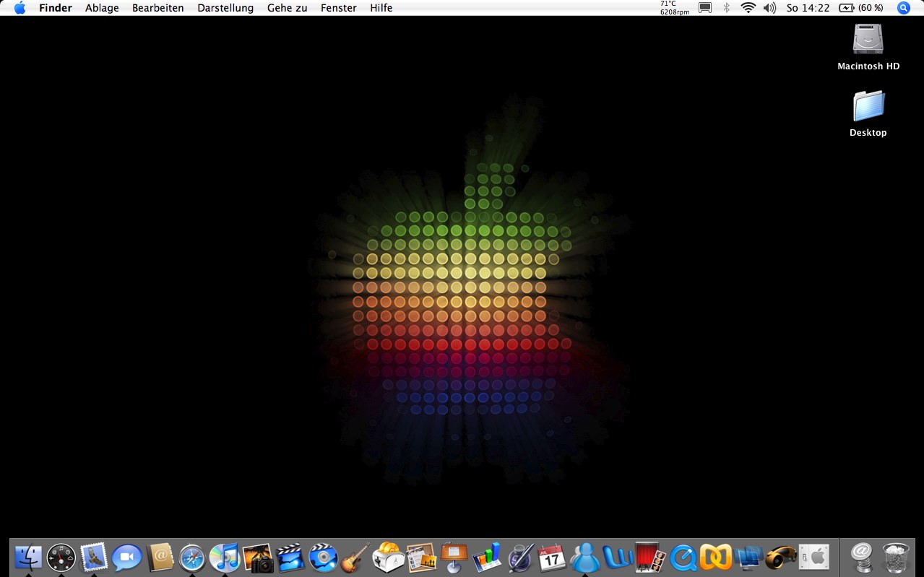
Task: Open the Mail stamp icon in Dock
Action: pos(94,557)
